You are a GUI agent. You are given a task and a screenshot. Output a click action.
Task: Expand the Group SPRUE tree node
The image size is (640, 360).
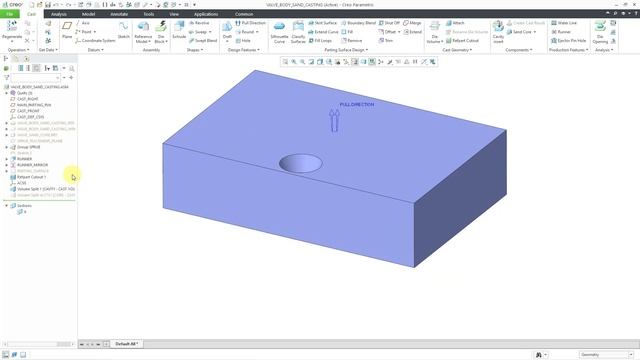pyautogui.click(x=7, y=147)
